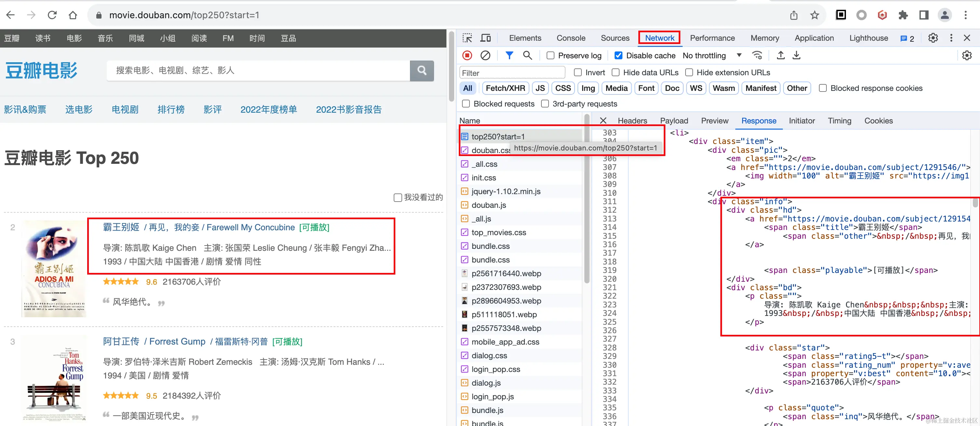This screenshot has height=426, width=980.
Task: Open DevTools settings gear
Action: [933, 38]
